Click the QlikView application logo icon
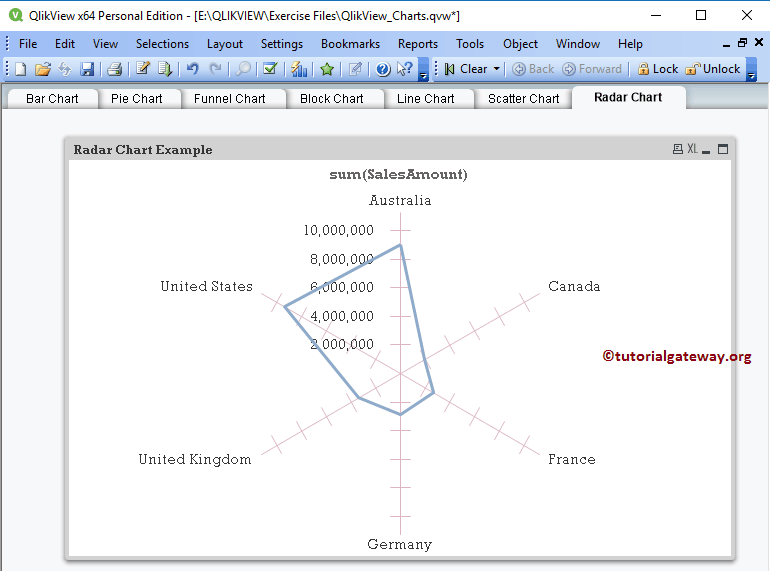This screenshot has width=770, height=571. [x=16, y=15]
